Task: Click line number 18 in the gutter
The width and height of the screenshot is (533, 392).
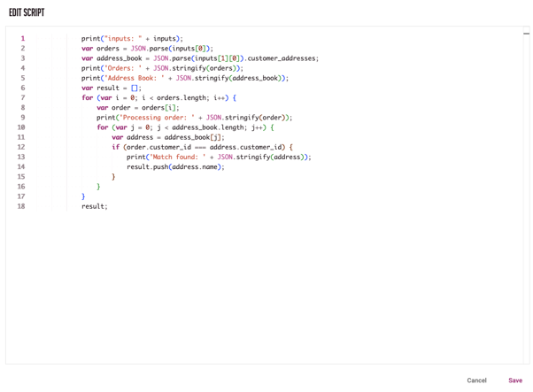Action: click(x=21, y=206)
